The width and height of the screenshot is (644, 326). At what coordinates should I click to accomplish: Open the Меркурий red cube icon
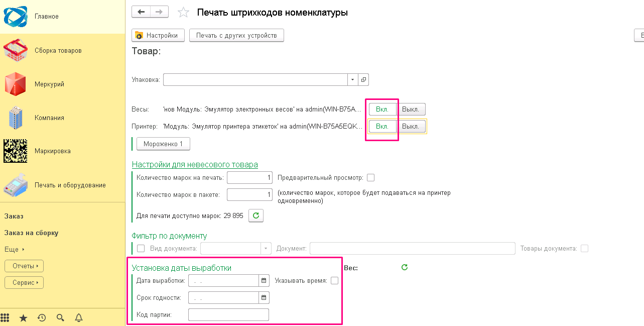click(x=16, y=84)
